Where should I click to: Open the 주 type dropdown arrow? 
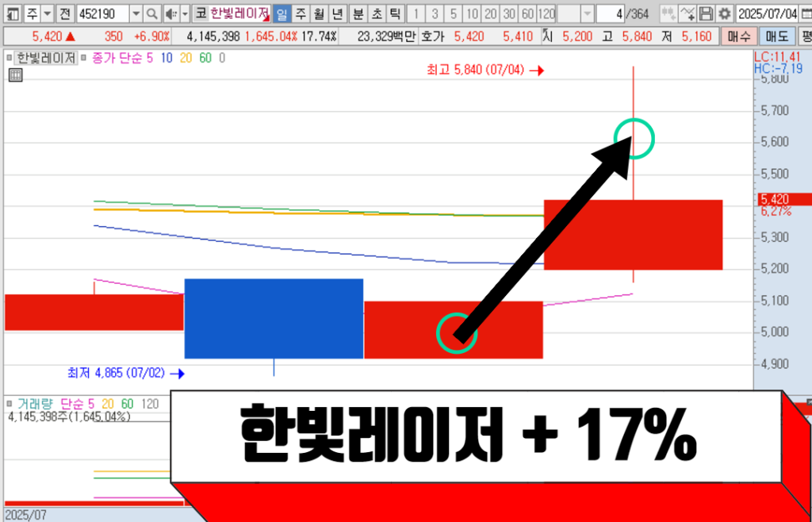47,13
